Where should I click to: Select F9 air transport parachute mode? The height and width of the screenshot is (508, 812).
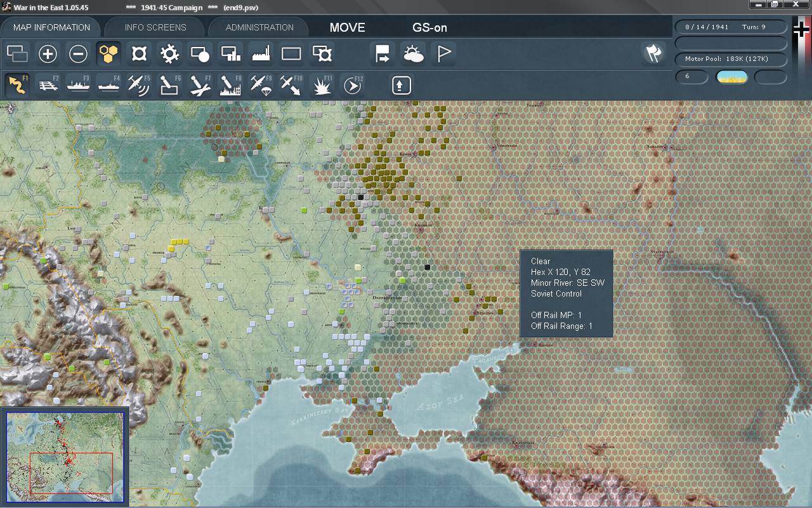pyautogui.click(x=261, y=85)
